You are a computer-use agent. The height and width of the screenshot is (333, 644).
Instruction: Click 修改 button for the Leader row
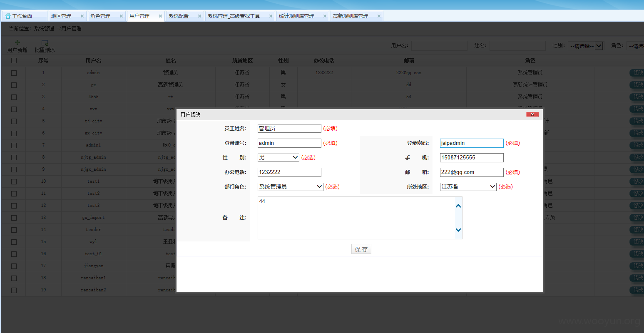pyautogui.click(x=637, y=229)
